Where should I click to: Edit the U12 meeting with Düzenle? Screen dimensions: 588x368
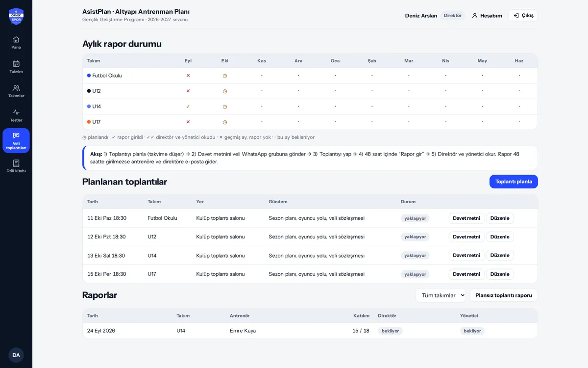click(500, 237)
